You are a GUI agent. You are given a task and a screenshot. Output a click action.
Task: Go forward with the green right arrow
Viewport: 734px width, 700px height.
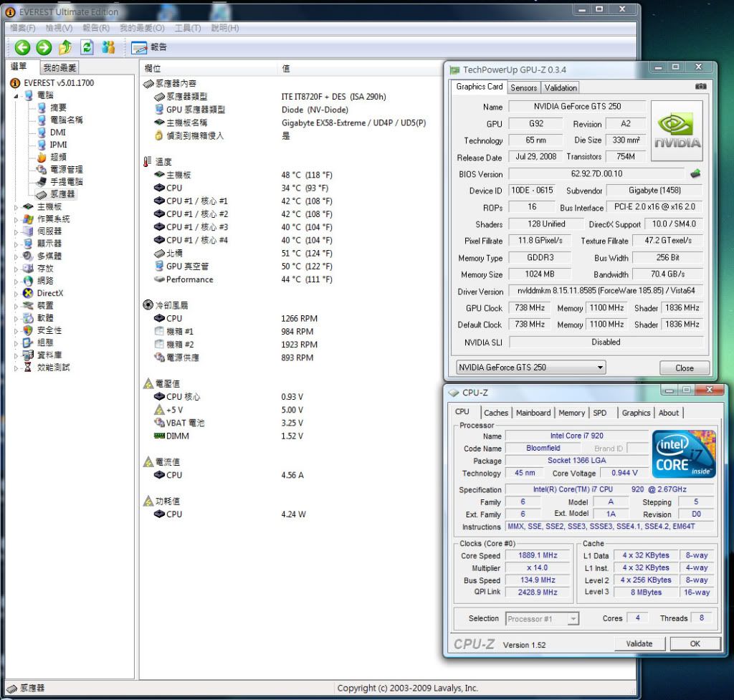point(44,47)
